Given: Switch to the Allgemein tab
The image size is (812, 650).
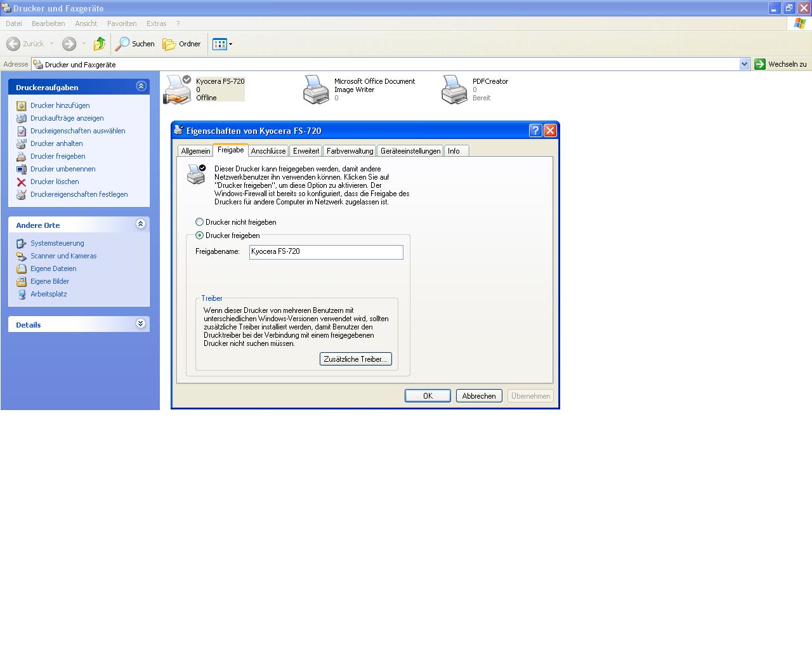Looking at the screenshot, I should click(195, 151).
